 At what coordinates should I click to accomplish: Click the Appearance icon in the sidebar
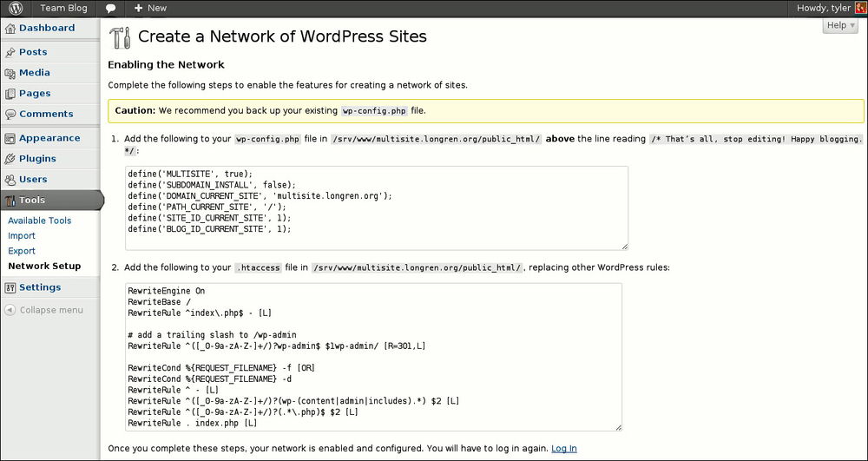click(x=10, y=138)
